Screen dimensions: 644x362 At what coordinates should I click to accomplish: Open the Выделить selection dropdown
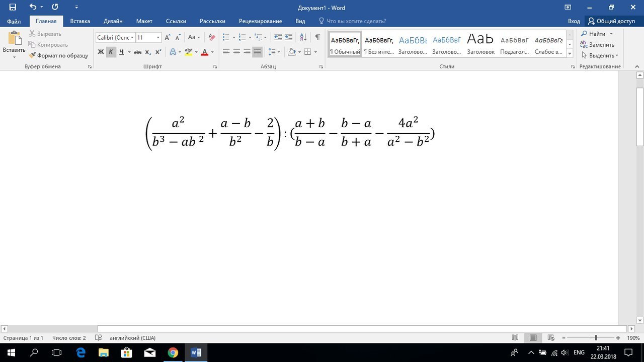point(600,55)
